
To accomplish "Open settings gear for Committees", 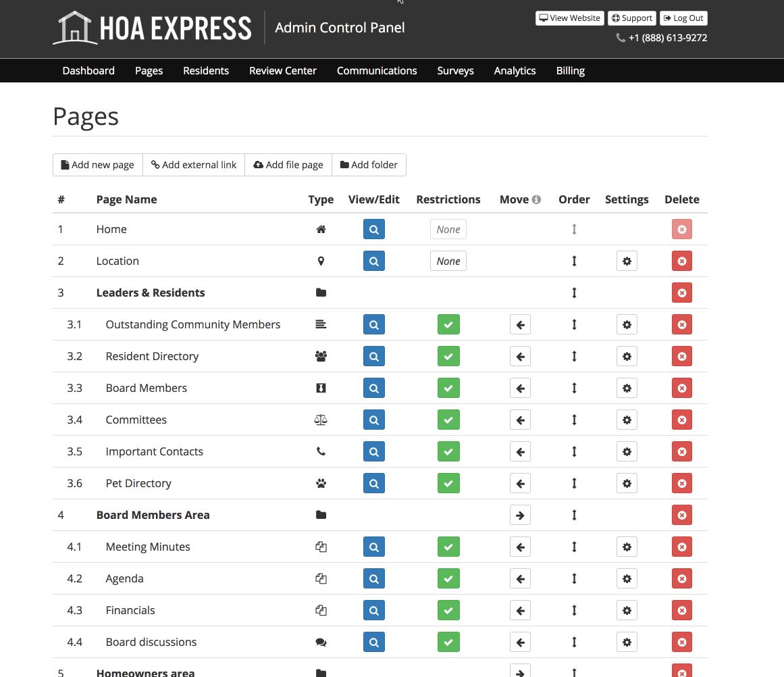I will (x=627, y=420).
